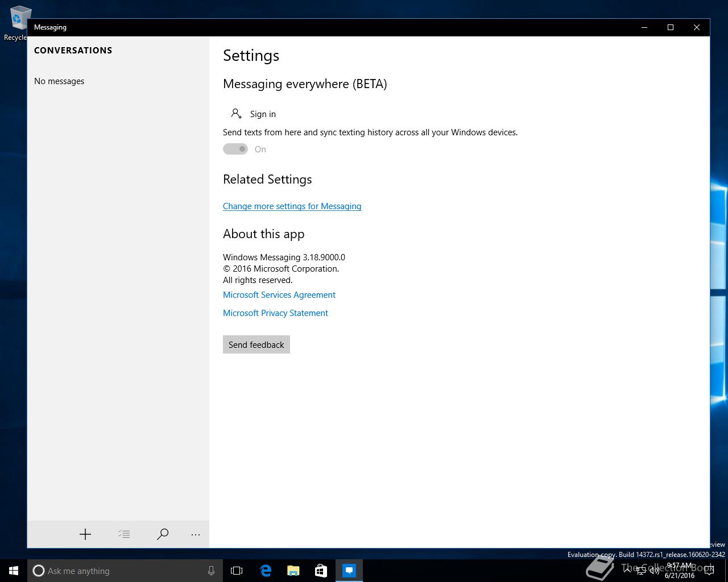Close the Messaging window
This screenshot has height=582, width=728.
coord(697,27)
